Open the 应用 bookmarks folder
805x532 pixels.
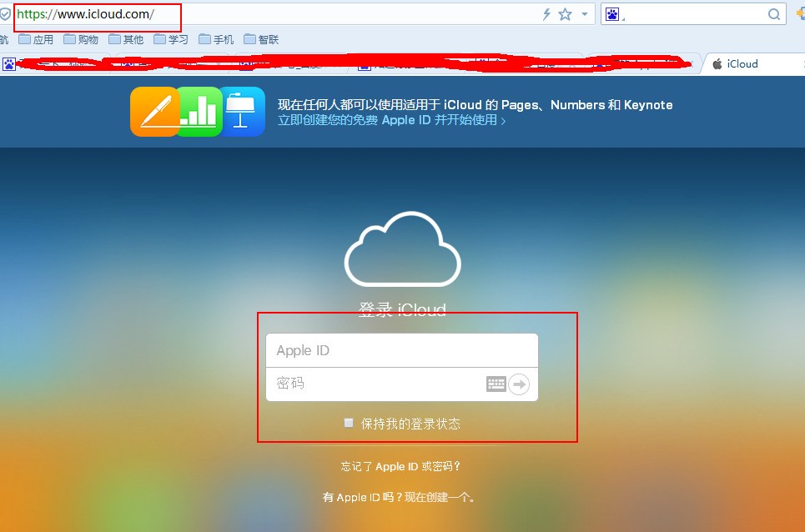tap(36, 39)
